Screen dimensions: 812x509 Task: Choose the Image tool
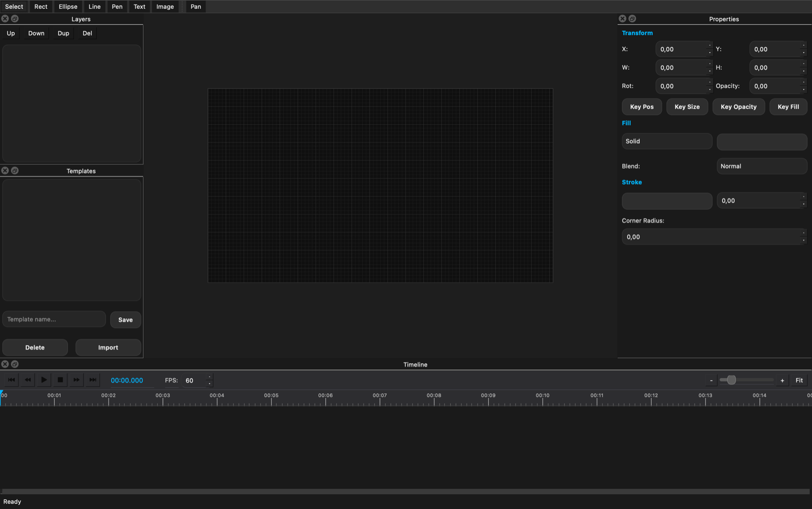point(165,7)
